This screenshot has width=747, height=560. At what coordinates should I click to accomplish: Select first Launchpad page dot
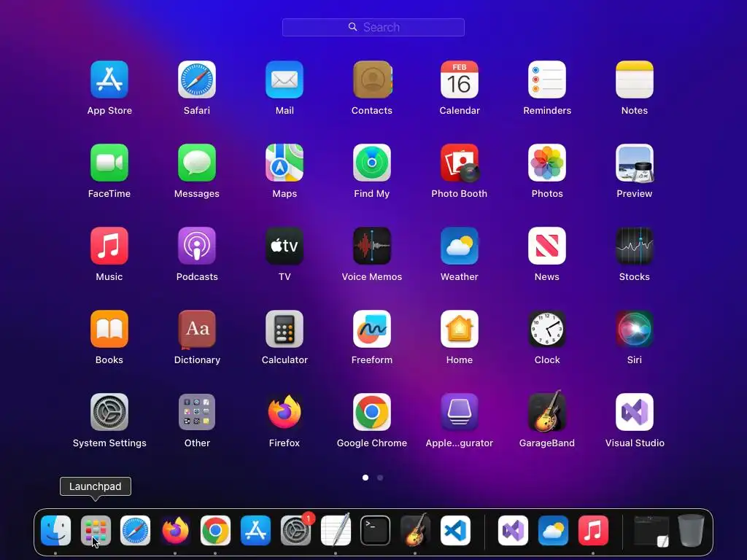point(365,478)
